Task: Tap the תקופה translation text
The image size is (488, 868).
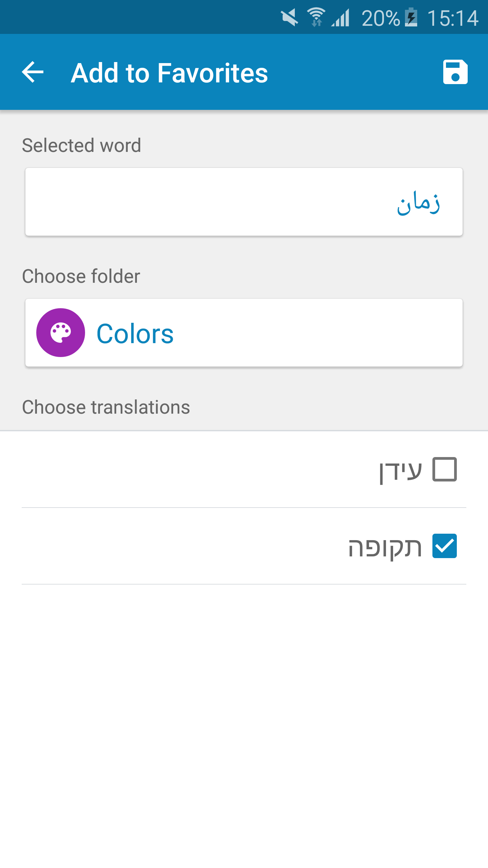Action: 385,547
